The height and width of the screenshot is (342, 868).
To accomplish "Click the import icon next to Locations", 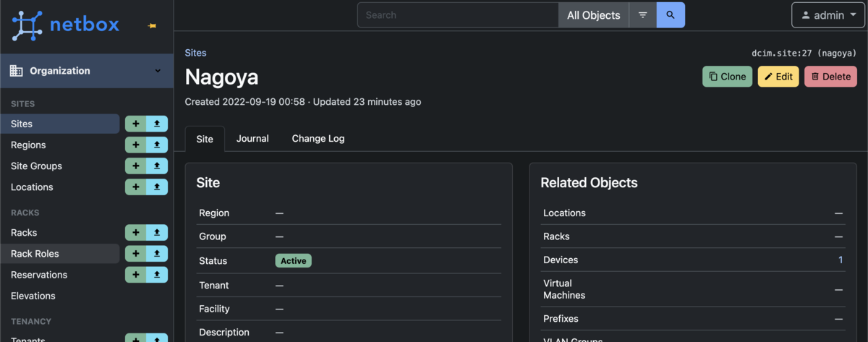I will pos(157,187).
